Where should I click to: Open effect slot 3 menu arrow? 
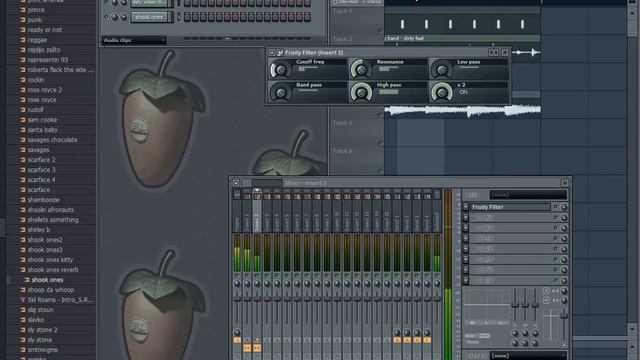pos(466,228)
